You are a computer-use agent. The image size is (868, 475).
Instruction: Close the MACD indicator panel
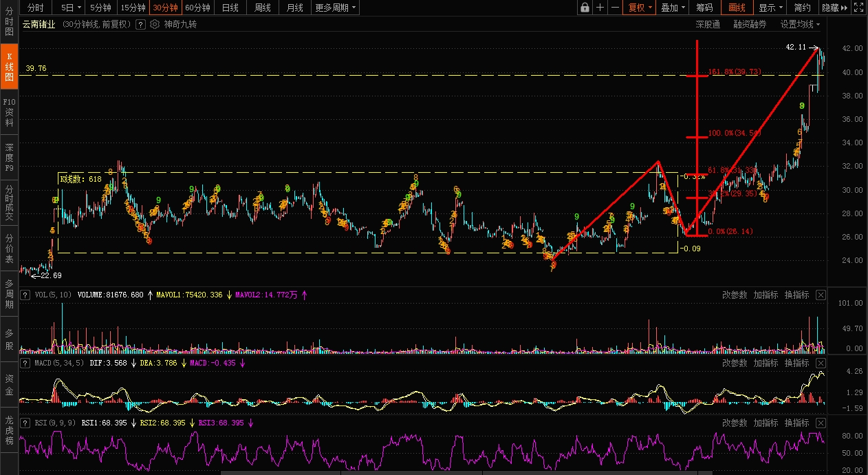(821, 363)
